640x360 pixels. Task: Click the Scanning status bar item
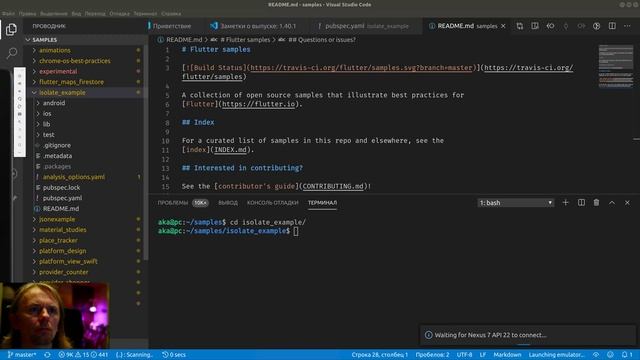click(134, 355)
